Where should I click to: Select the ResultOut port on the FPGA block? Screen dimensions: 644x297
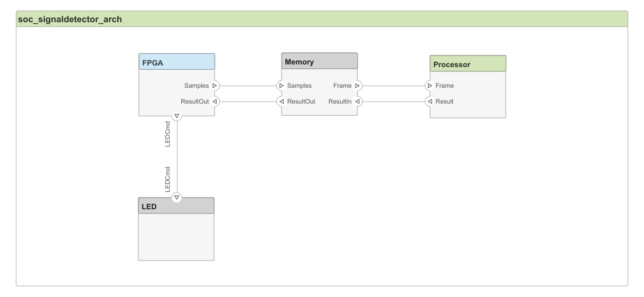(215, 101)
